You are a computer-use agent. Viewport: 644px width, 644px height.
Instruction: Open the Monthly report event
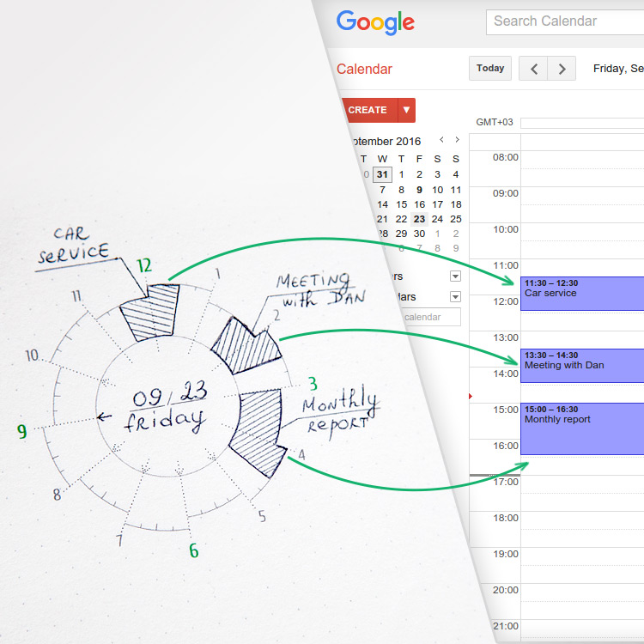[x=582, y=428]
